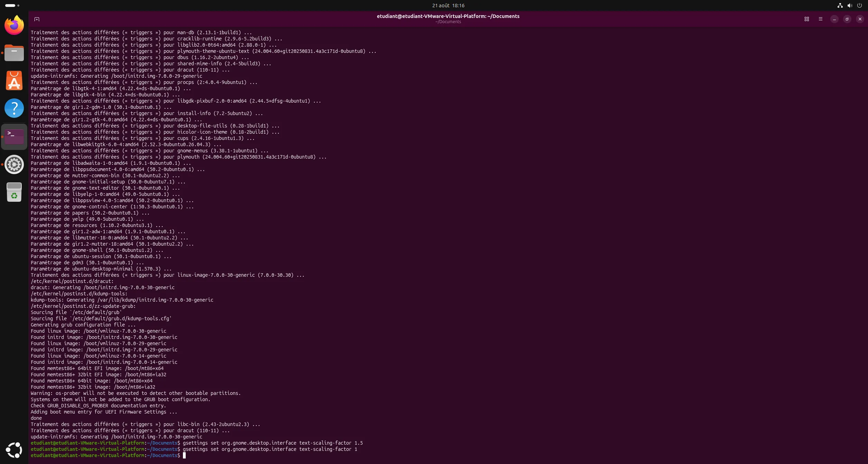Image resolution: width=868 pixels, height=464 pixels.
Task: Open the power menu icon in the top bar
Action: click(859, 5)
